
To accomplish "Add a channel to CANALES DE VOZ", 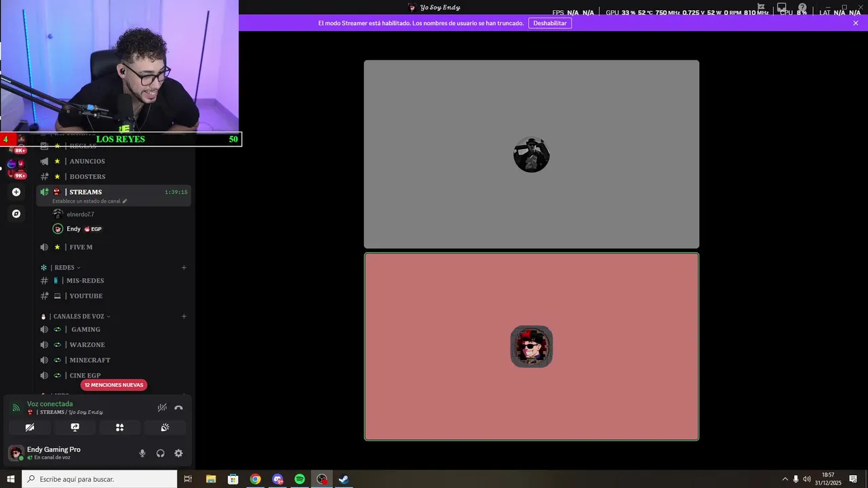I will pyautogui.click(x=184, y=317).
